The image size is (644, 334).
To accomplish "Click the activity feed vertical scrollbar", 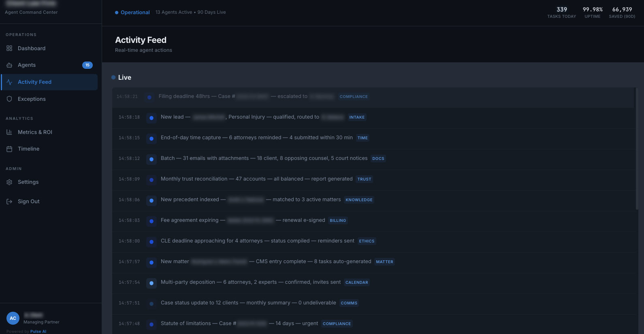I will point(637,150).
